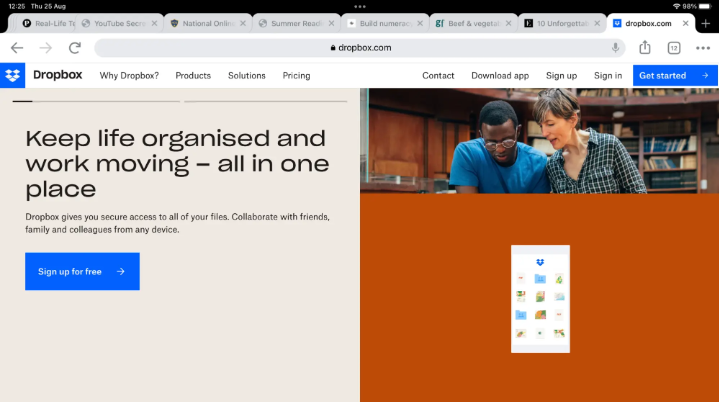Switch to the Real-Life tab
Screen dimensions: 719x402
point(48,23)
